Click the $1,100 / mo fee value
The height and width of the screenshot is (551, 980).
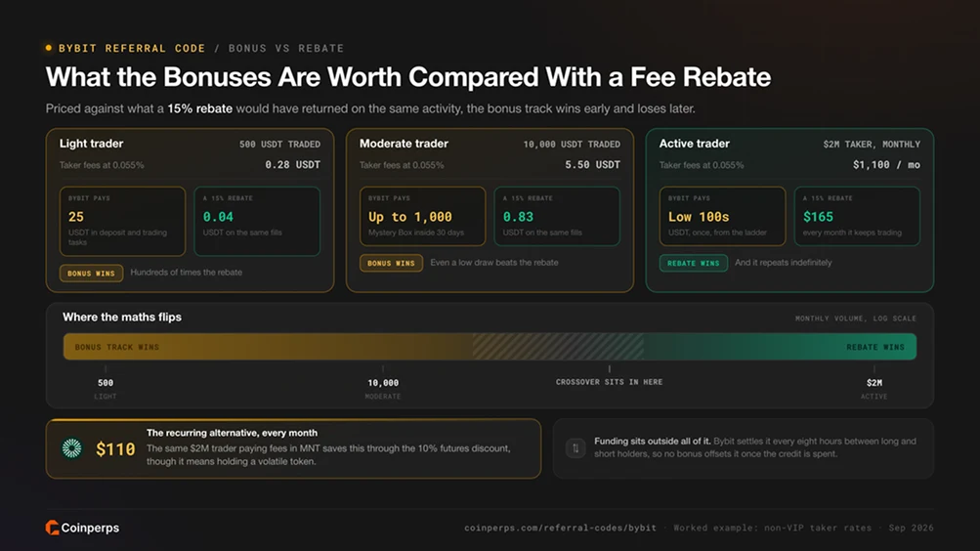click(x=886, y=165)
